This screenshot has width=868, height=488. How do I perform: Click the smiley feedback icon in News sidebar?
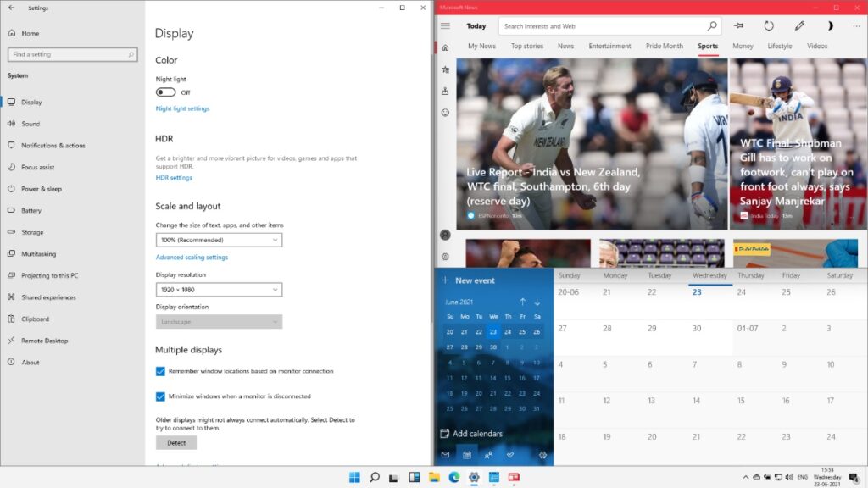coord(445,113)
